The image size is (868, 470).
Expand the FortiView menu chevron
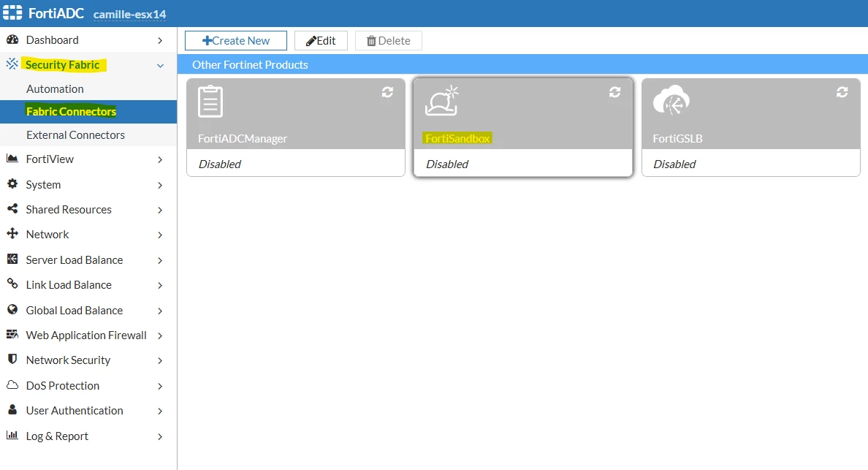click(160, 159)
